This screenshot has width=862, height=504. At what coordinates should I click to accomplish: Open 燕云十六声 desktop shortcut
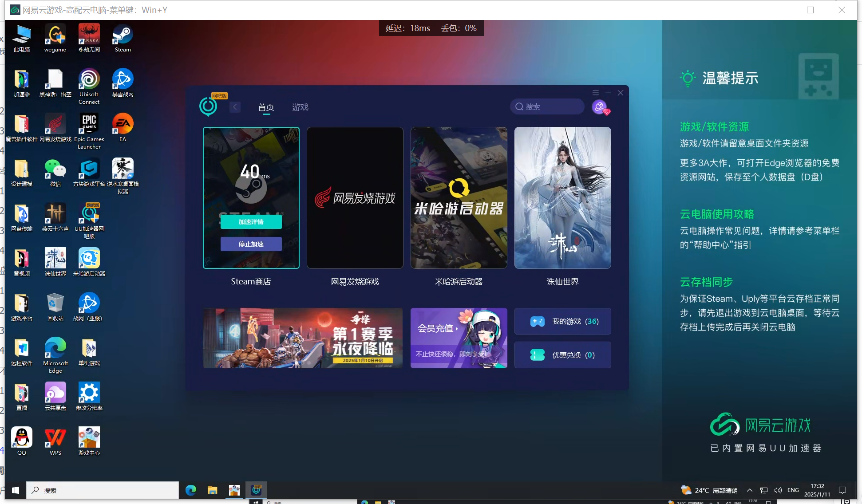[x=55, y=217]
